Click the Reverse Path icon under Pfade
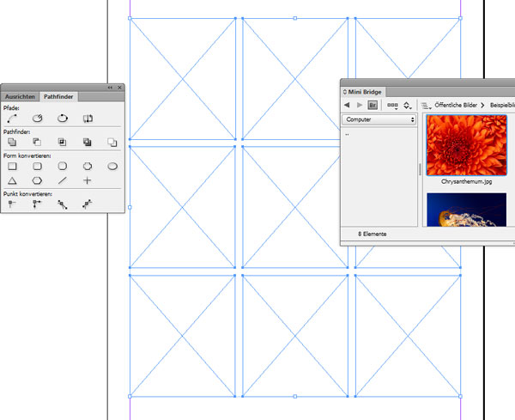Image resolution: width=515 pixels, height=420 pixels. (87, 118)
